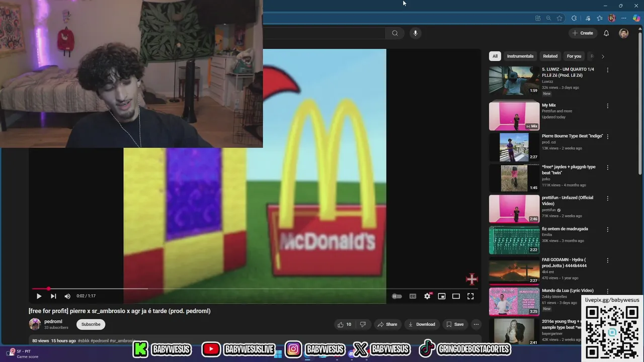This screenshot has height=362, width=644.
Task: Subscribe to the pedroml channel
Action: coord(91,324)
